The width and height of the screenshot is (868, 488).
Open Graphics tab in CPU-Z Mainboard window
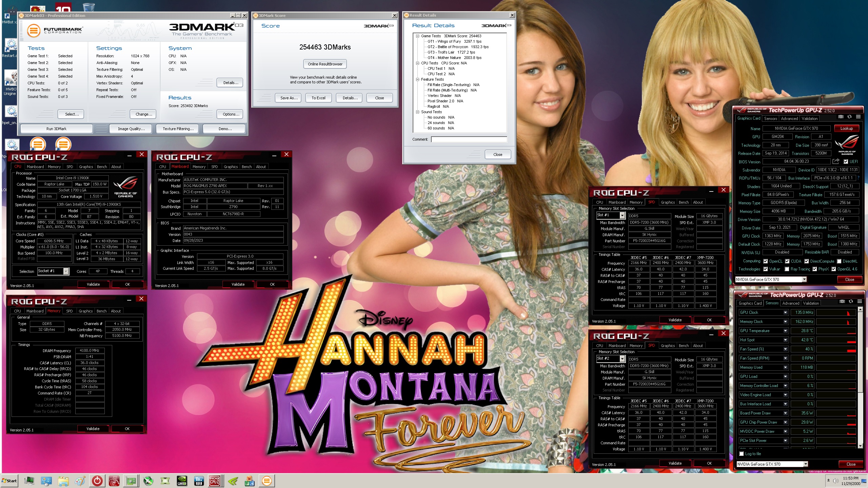coord(231,167)
